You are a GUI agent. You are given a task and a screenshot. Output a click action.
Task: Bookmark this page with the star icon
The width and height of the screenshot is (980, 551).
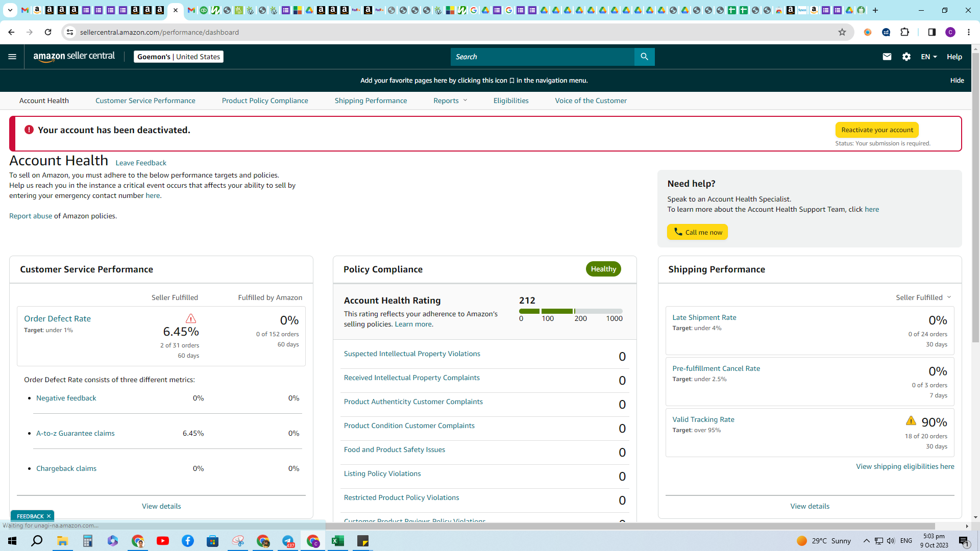tap(842, 32)
